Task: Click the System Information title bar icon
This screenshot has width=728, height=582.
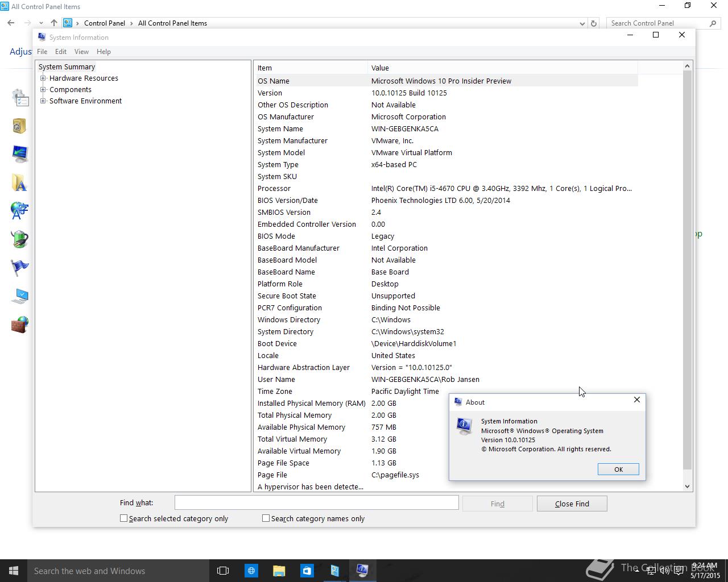Action: (x=42, y=37)
